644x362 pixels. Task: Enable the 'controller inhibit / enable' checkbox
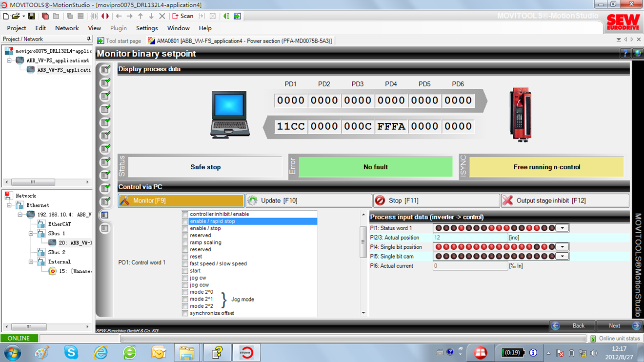click(185, 214)
